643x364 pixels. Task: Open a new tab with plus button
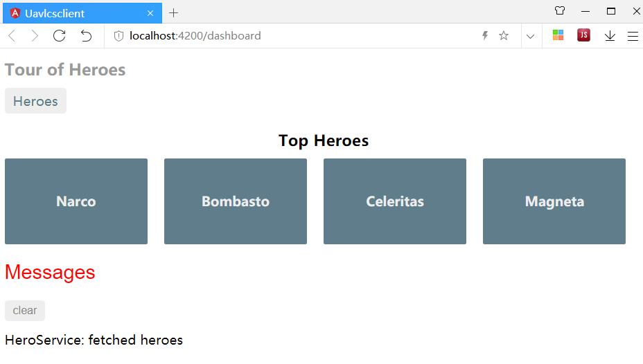point(173,13)
